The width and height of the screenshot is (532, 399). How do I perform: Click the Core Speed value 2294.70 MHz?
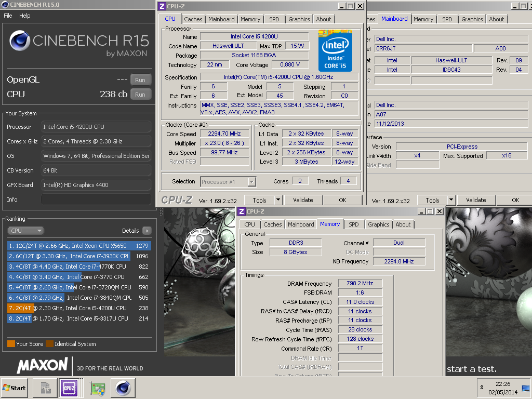[x=224, y=134]
